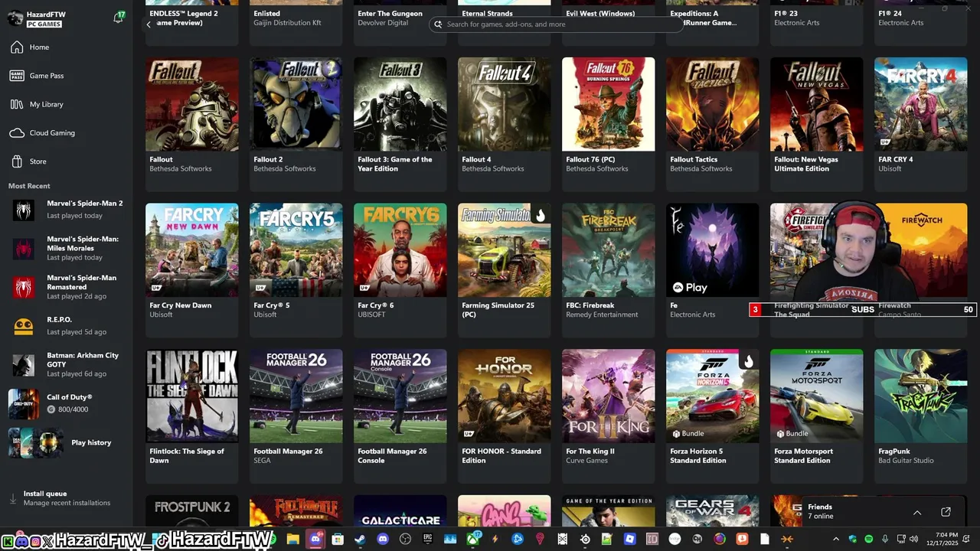Open Fallout 2 cover art
Viewport: 980px width, 551px height.
[x=296, y=104]
